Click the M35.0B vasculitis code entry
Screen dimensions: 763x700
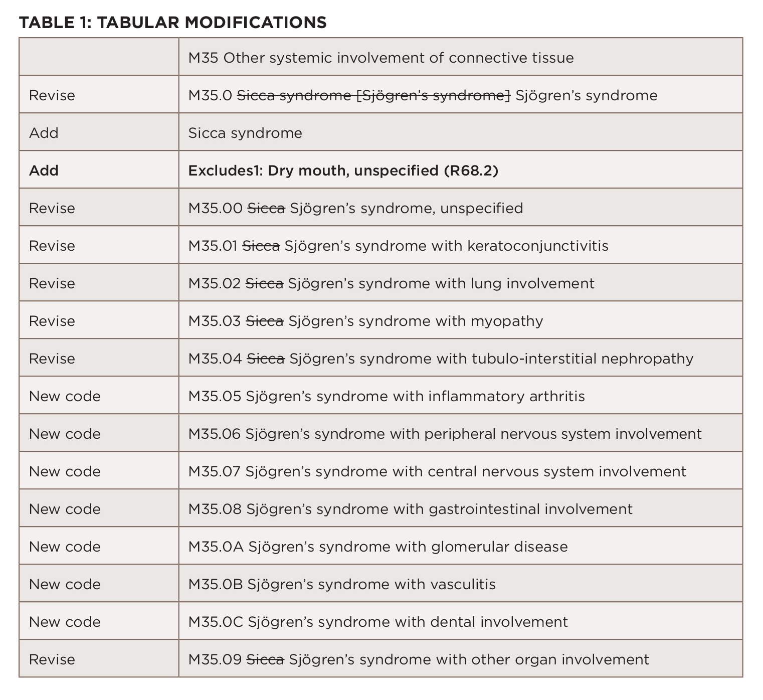click(x=342, y=584)
